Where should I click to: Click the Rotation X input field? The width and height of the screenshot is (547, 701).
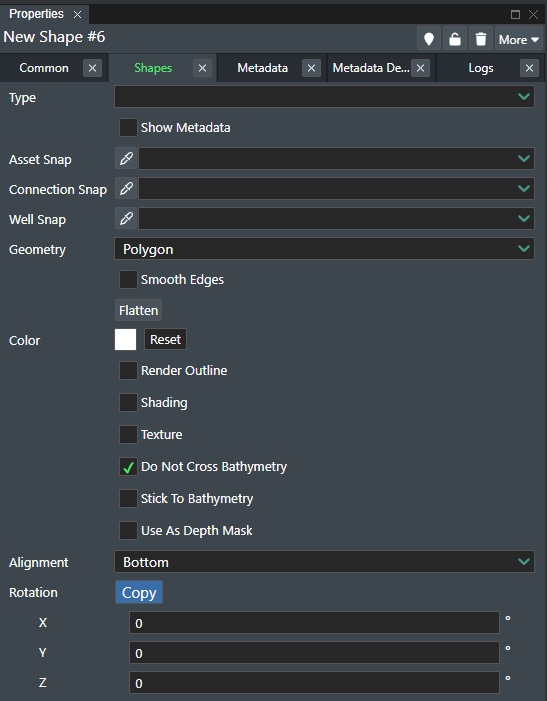tap(314, 623)
